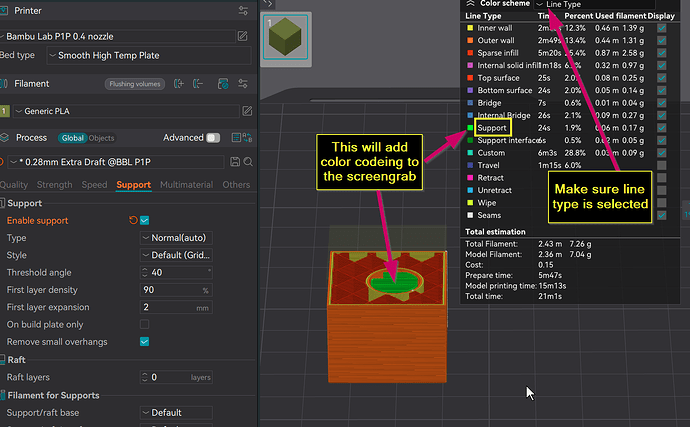The height and width of the screenshot is (427, 690).
Task: Save the 0.28mm Extra Draft preset
Action: [x=235, y=162]
